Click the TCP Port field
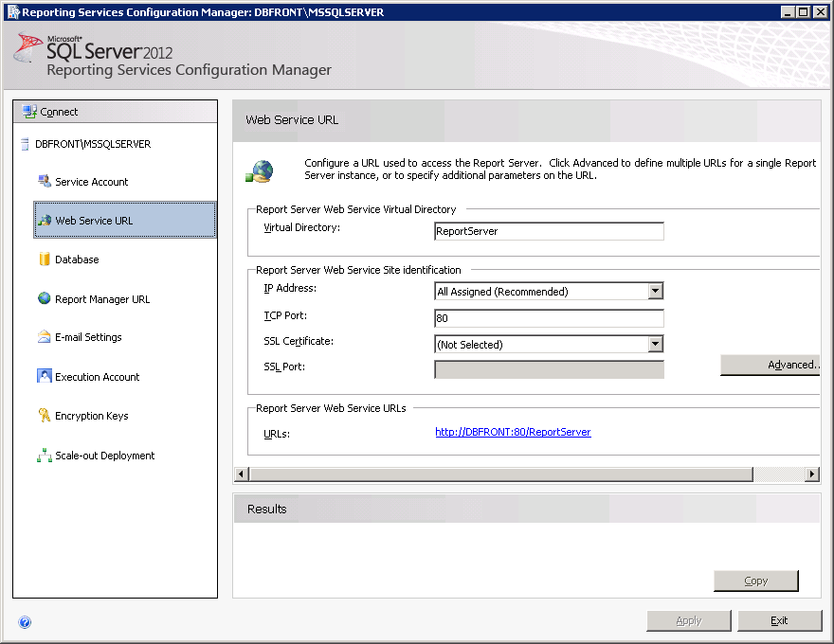 click(549, 318)
